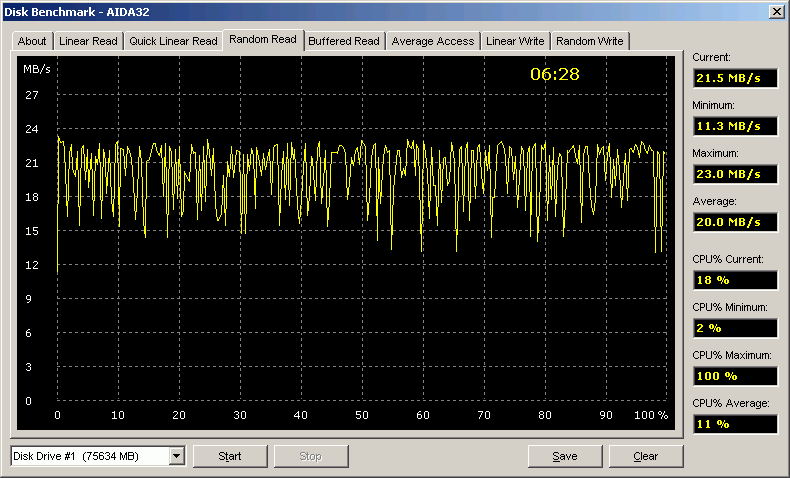Select the Quick Linear Read tab
790x478 pixels.
click(x=173, y=41)
